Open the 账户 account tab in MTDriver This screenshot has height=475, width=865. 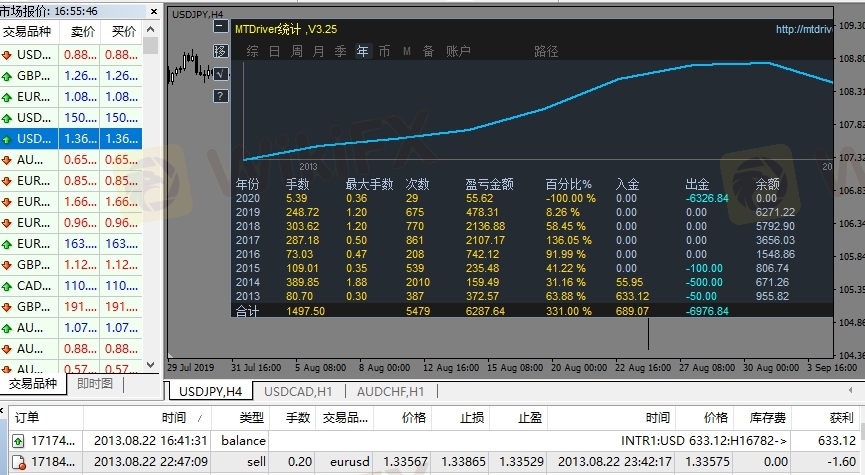click(458, 51)
